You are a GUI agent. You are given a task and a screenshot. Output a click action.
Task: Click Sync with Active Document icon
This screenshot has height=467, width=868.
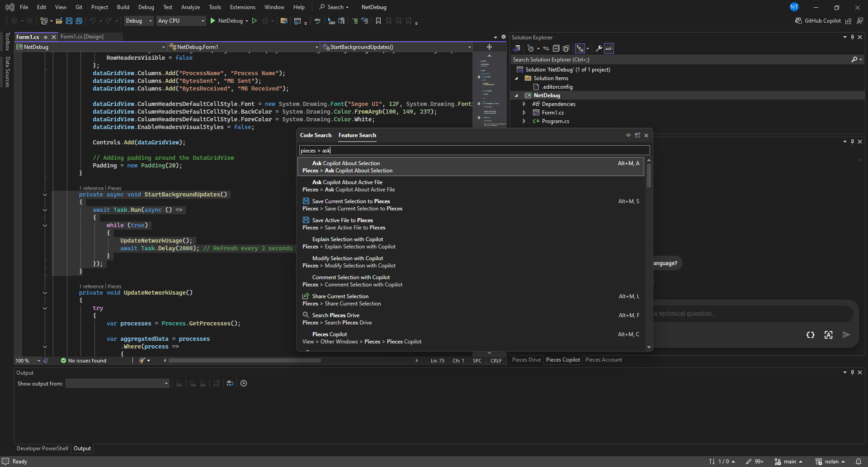click(x=546, y=48)
